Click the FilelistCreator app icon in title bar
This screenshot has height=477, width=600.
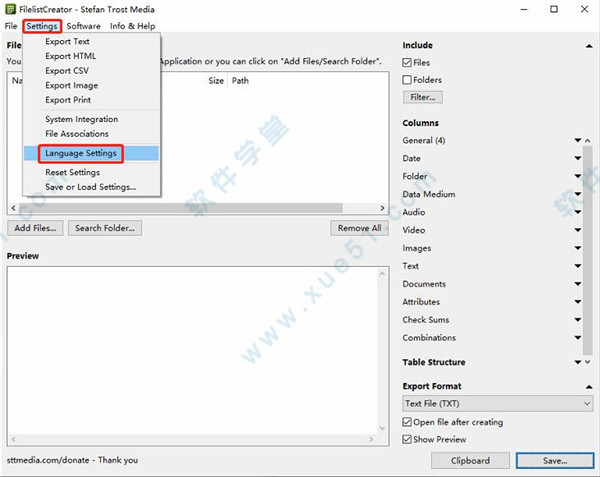click(11, 8)
